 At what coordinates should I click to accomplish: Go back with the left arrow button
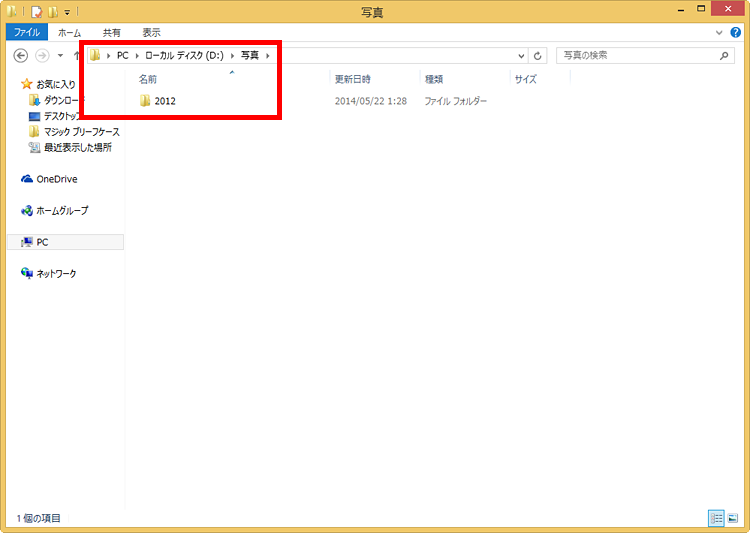[21, 56]
